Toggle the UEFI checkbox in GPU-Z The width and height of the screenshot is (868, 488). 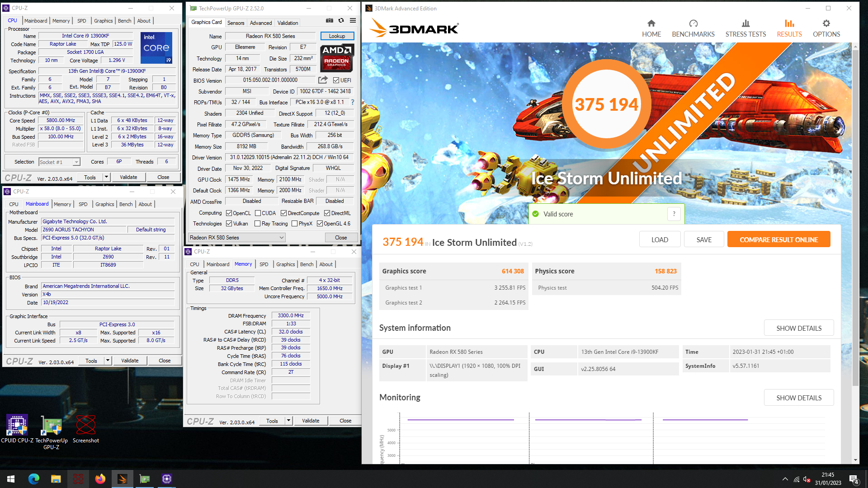pyautogui.click(x=336, y=80)
